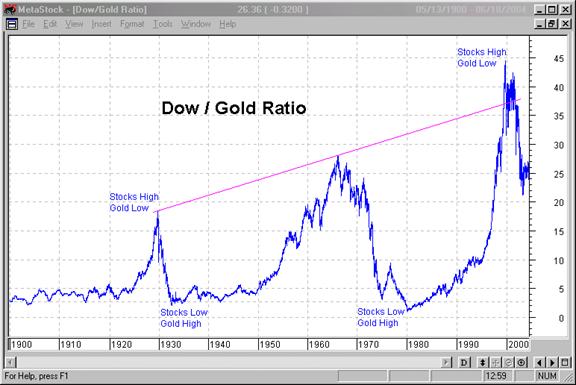Click the 15 value on the Y-axis
Screen dimensions: 576x385
(x=559, y=232)
